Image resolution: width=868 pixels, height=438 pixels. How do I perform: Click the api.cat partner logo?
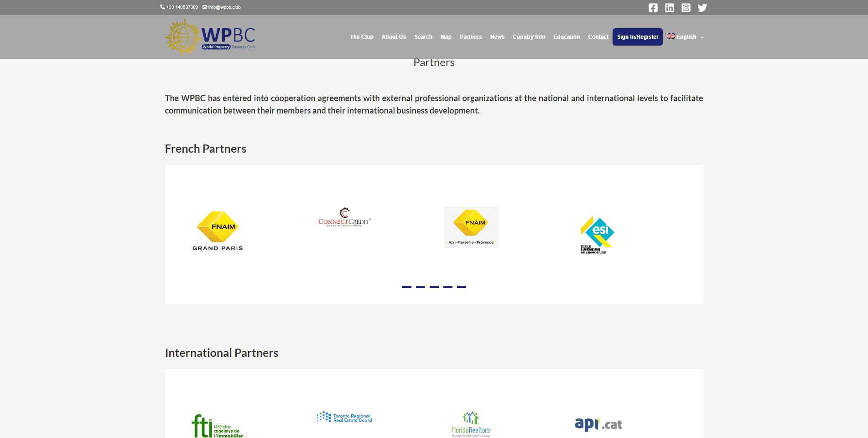pyautogui.click(x=598, y=424)
